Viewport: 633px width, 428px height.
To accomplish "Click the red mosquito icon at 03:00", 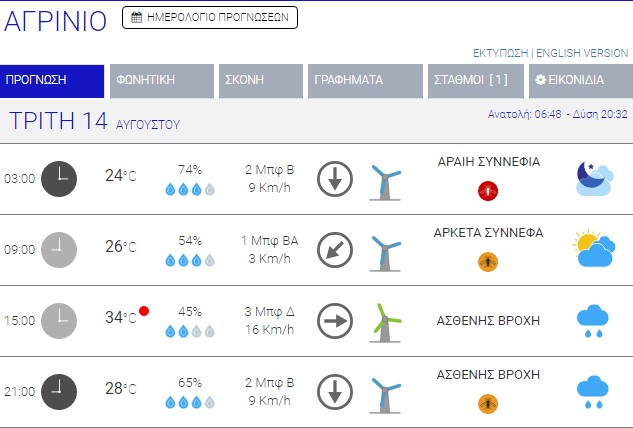I will coord(488,189).
